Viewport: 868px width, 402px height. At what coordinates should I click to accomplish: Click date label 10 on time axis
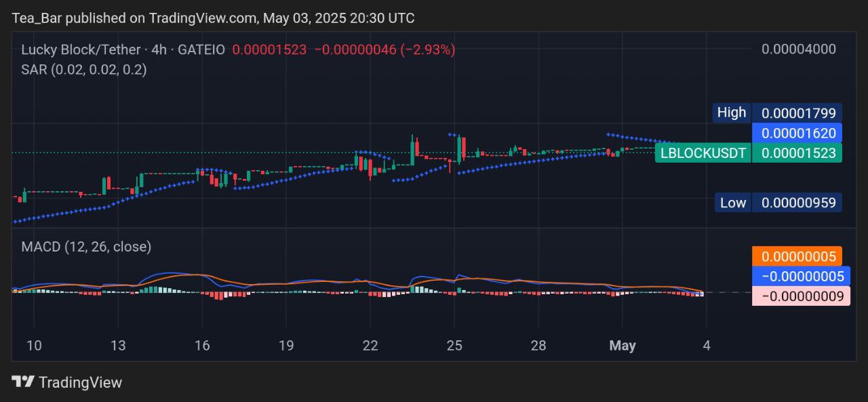[x=33, y=346]
